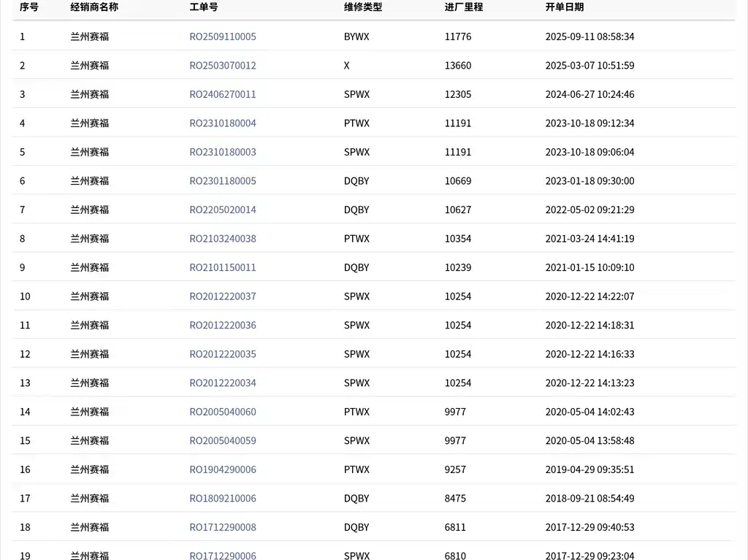Screen dimensions: 748x560
Task: Open work order RO2103240038
Action: point(223,239)
